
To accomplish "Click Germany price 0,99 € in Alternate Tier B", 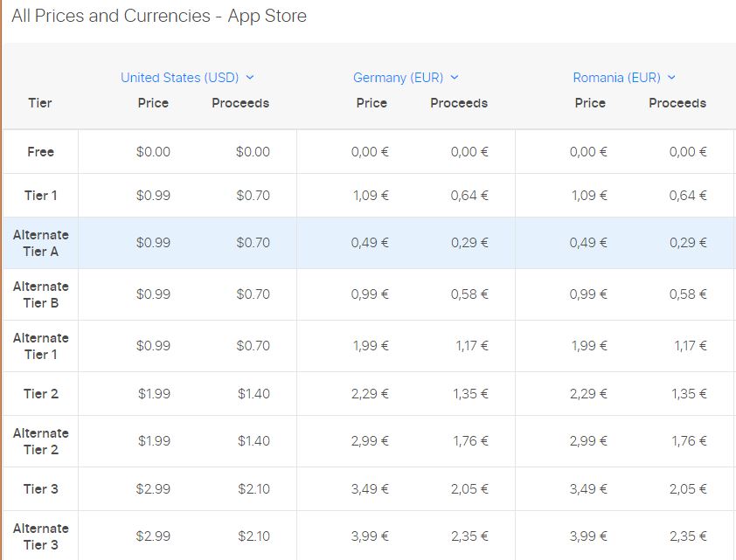I will click(x=370, y=294).
